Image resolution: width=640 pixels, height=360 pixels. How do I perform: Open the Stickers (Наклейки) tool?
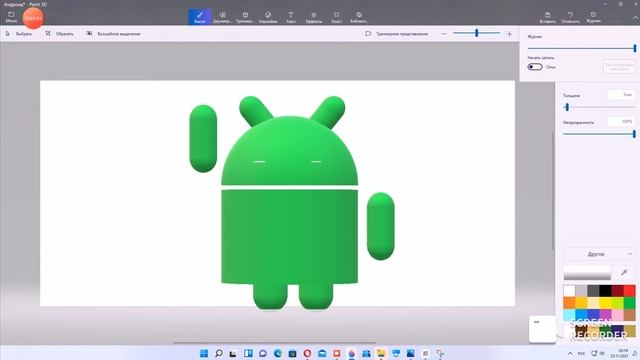tap(268, 17)
